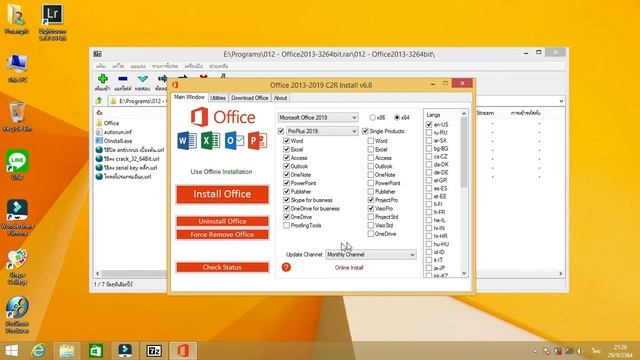Viewport: 640px width, 360px height.
Task: Select autorun.inf in 7-Zip list
Action: [118, 132]
